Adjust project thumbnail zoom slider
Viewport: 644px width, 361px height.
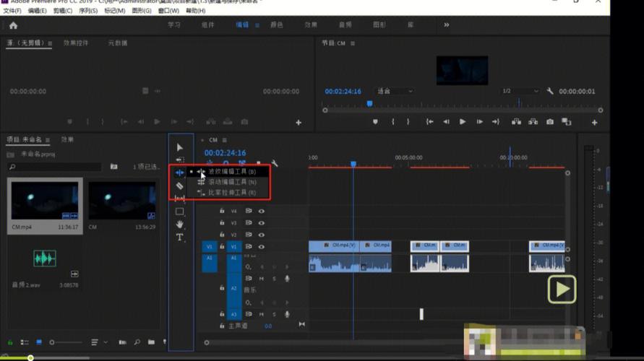tap(66, 342)
